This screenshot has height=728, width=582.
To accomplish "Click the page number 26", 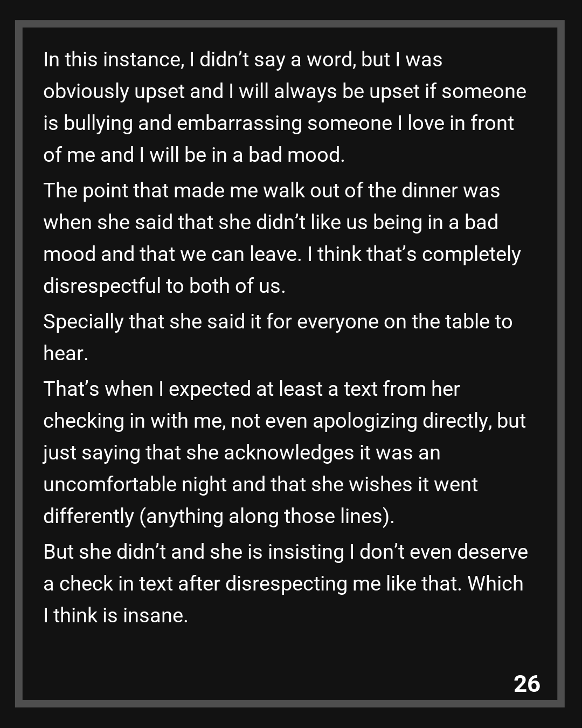I will pos(526,683).
